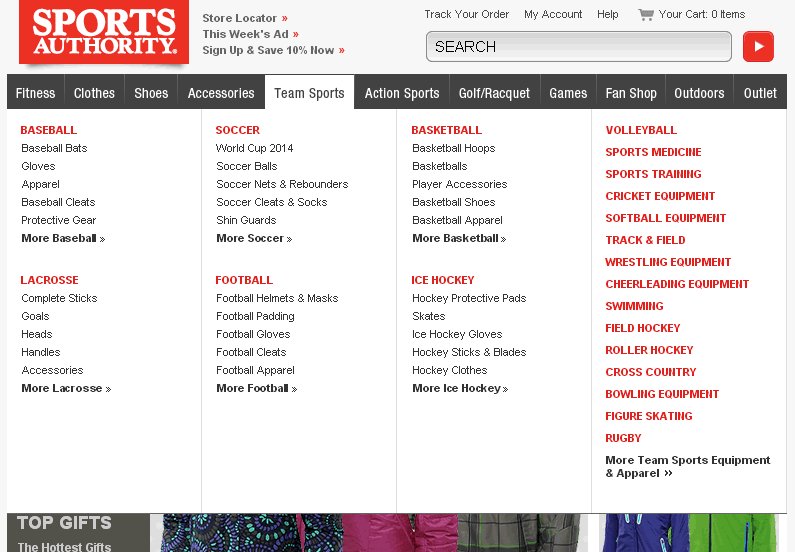795x552 pixels.
Task: Open the FOOTBALL category heading
Action: (x=244, y=280)
